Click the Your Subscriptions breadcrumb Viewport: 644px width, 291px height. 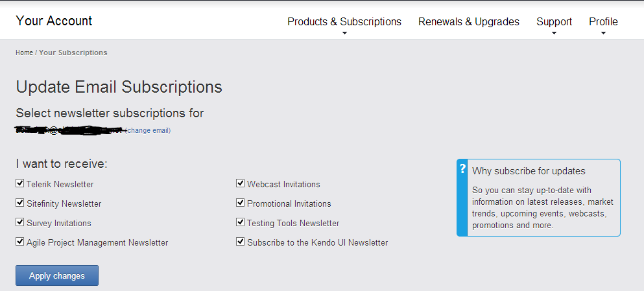(x=73, y=52)
